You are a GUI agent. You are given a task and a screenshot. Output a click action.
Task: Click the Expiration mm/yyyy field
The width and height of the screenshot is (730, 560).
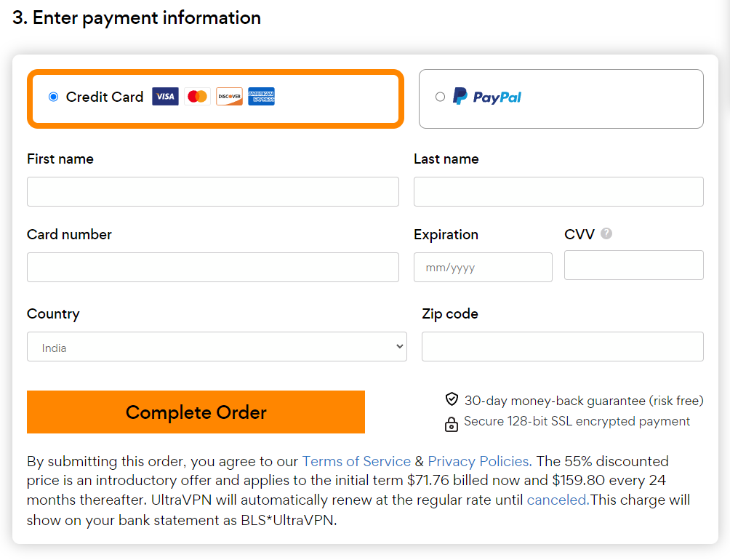pos(483,267)
